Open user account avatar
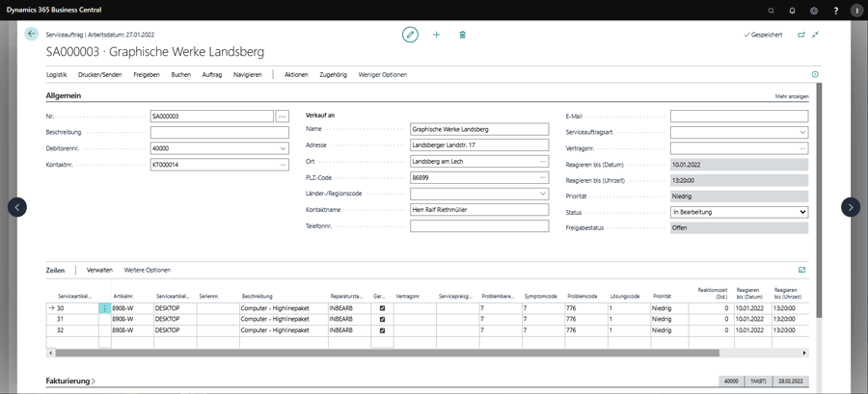The height and width of the screenshot is (394, 868). point(857,10)
